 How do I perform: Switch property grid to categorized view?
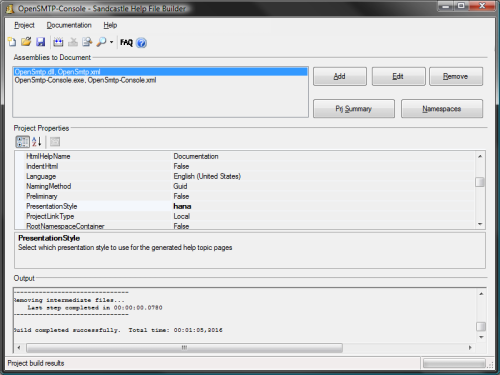click(x=22, y=142)
